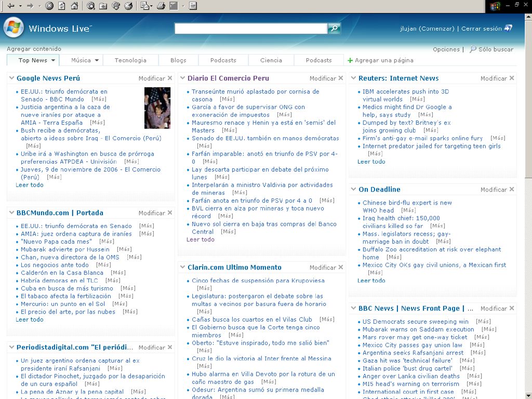Click Más next to 'Mubarak advierte por Hussein'
532x399 pixels.
[x=124, y=249]
